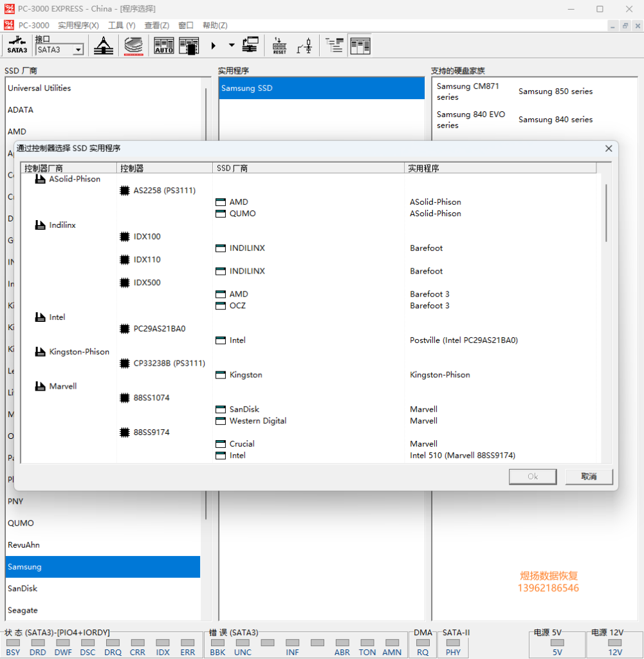Screen dimensions: 644x659
Task: Click the chip icon beside CP33238B (PS3111)
Action: point(125,363)
